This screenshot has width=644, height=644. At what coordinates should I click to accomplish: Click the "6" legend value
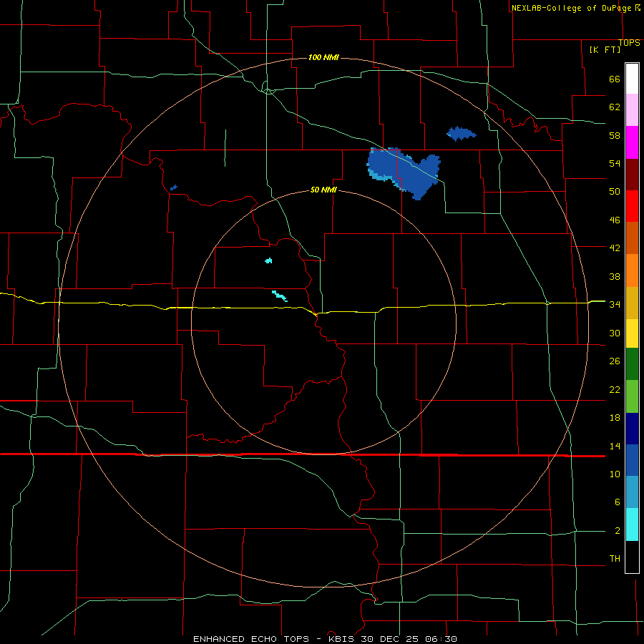tap(617, 502)
